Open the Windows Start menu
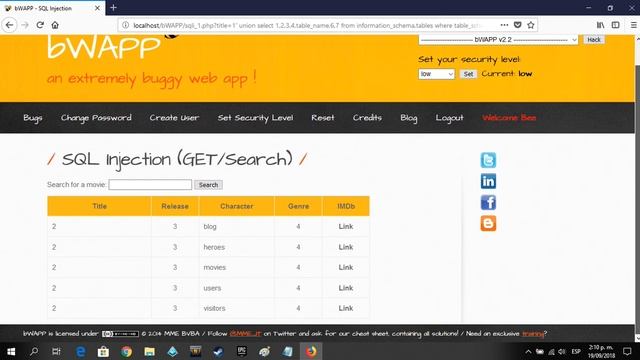 coord(11,351)
